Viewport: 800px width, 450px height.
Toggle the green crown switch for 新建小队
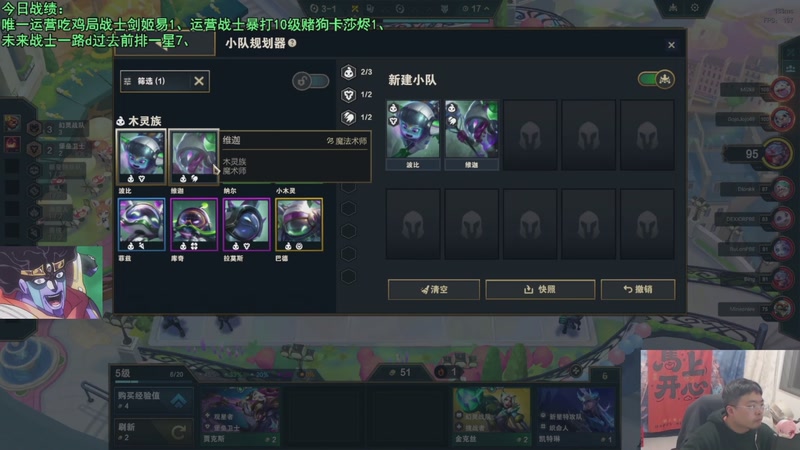(656, 79)
